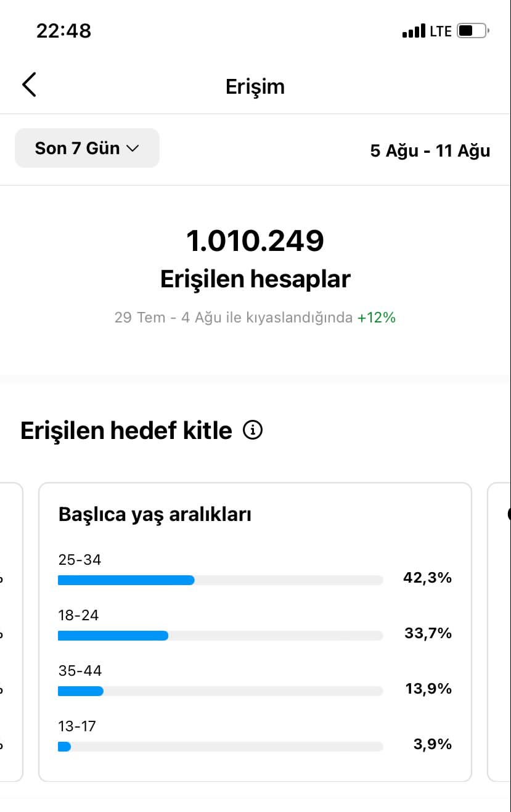Select the 25-34 age range bar
Viewport: 511px width, 812px height.
coord(220,580)
